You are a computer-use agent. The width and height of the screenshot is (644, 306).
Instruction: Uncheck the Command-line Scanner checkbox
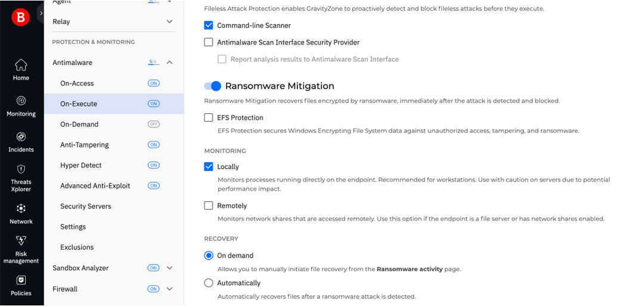coord(209,26)
